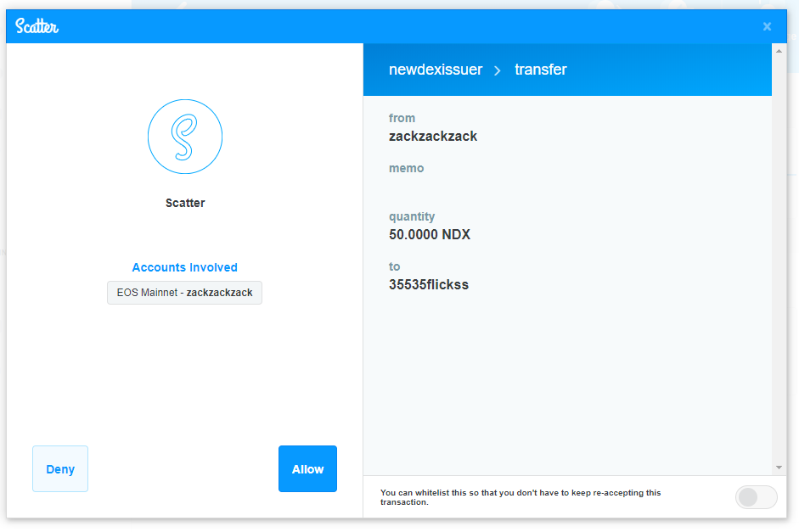Enable the whitelist transaction toggle
The height and width of the screenshot is (532, 799).
click(x=755, y=497)
